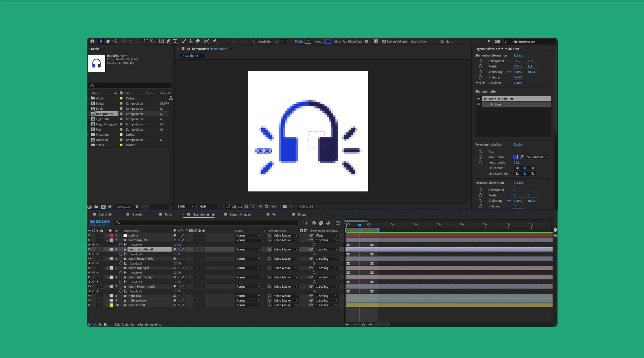Open the 800% zoom dropdown
Viewport: 644px width, 358px height.
tap(185, 206)
